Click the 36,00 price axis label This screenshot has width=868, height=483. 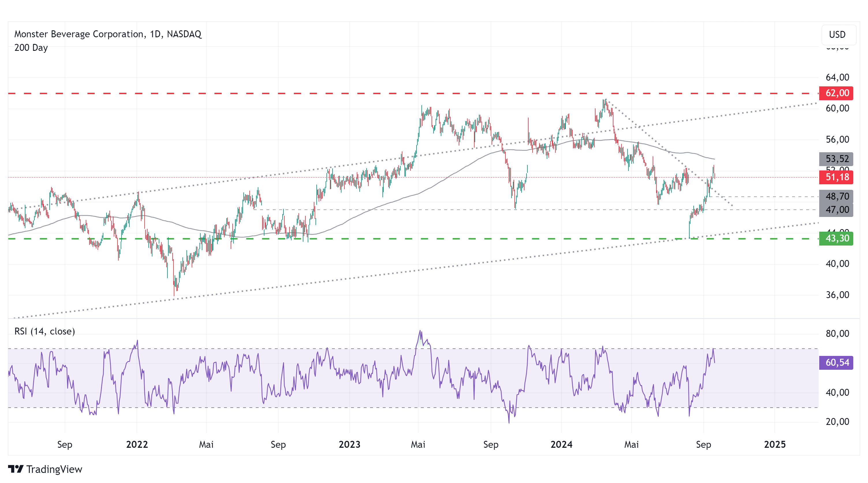(837, 295)
